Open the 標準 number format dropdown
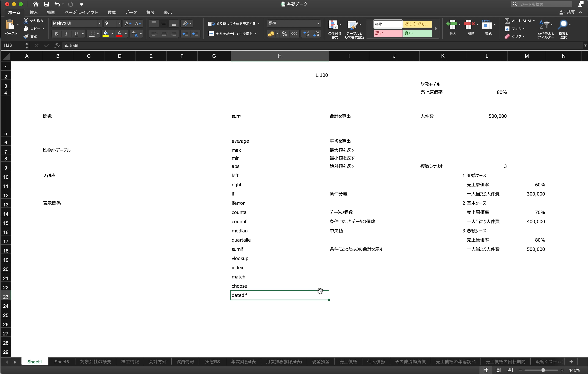Image resolution: width=588 pixels, height=374 pixels. (318, 23)
